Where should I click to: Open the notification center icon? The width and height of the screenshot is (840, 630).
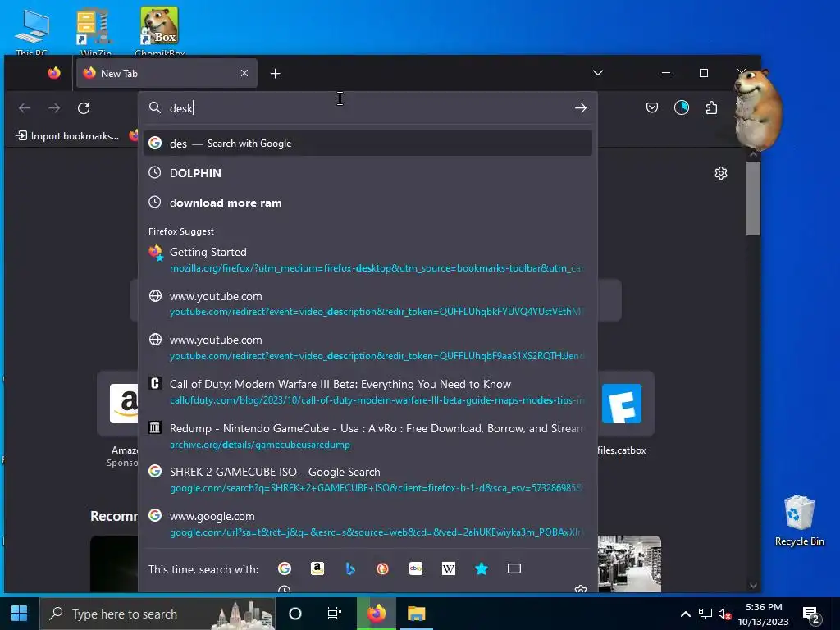[811, 614]
